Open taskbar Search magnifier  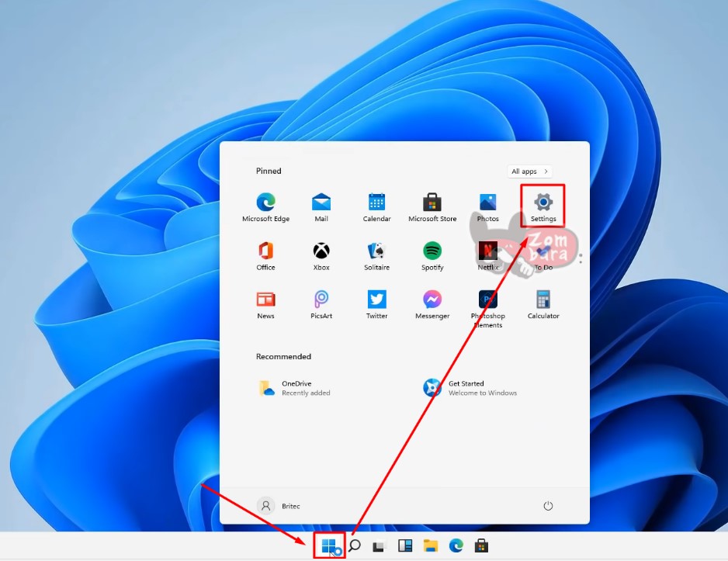coord(354,545)
